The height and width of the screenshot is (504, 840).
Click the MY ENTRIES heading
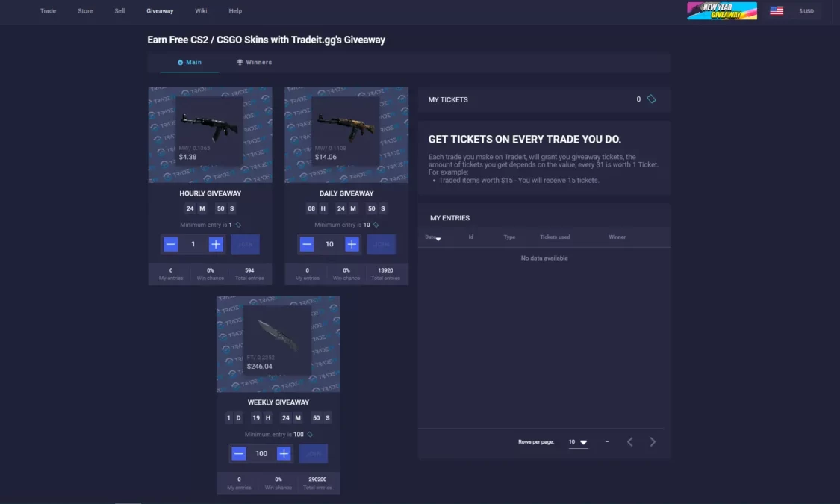coord(450,218)
